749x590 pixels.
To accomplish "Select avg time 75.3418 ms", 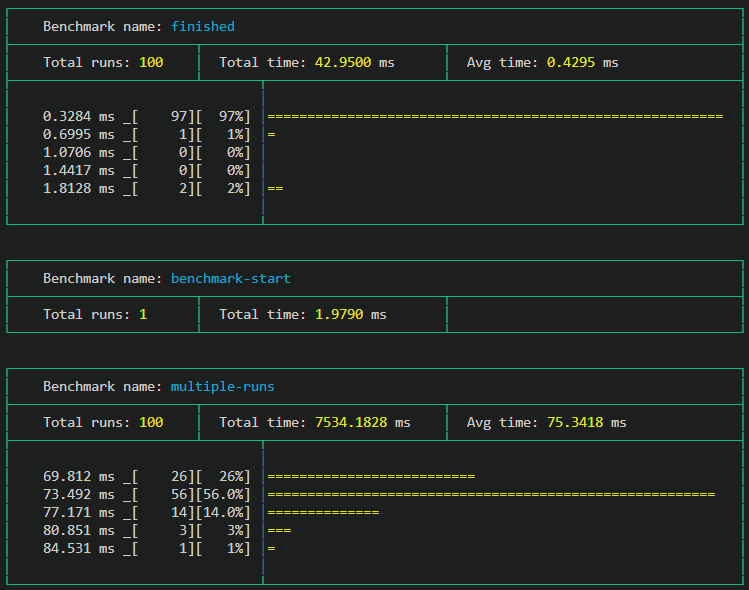I will [586, 422].
